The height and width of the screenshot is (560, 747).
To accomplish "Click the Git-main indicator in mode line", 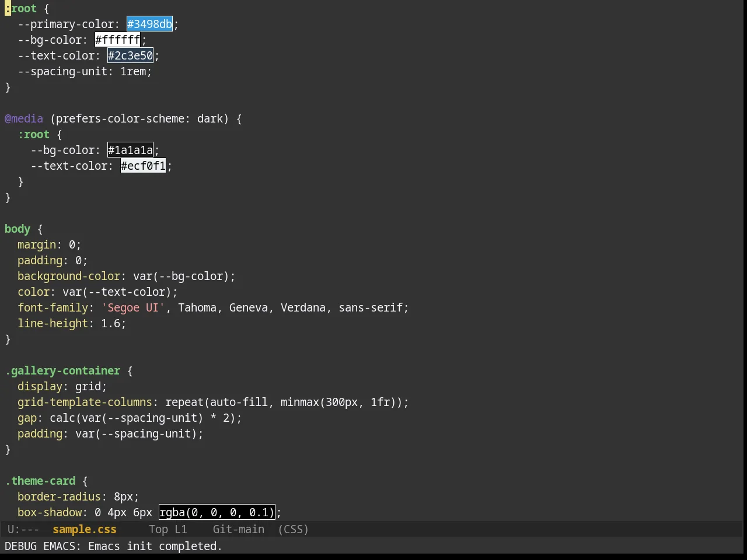I will tap(239, 529).
